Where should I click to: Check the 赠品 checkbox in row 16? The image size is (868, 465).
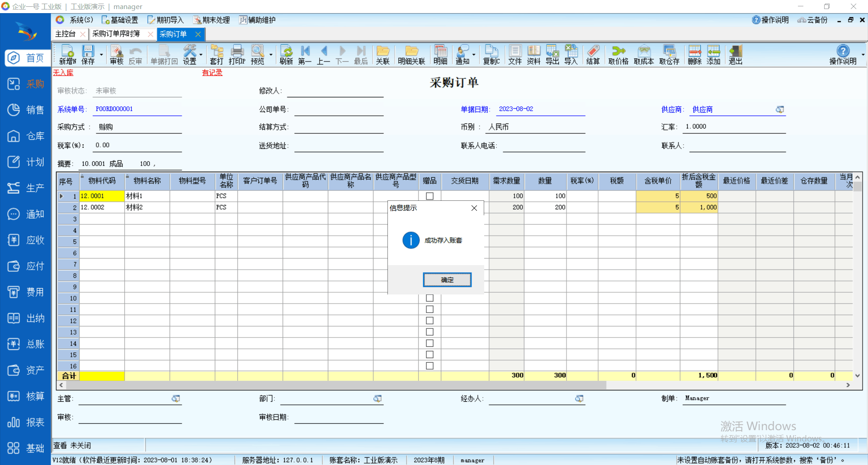coord(429,366)
